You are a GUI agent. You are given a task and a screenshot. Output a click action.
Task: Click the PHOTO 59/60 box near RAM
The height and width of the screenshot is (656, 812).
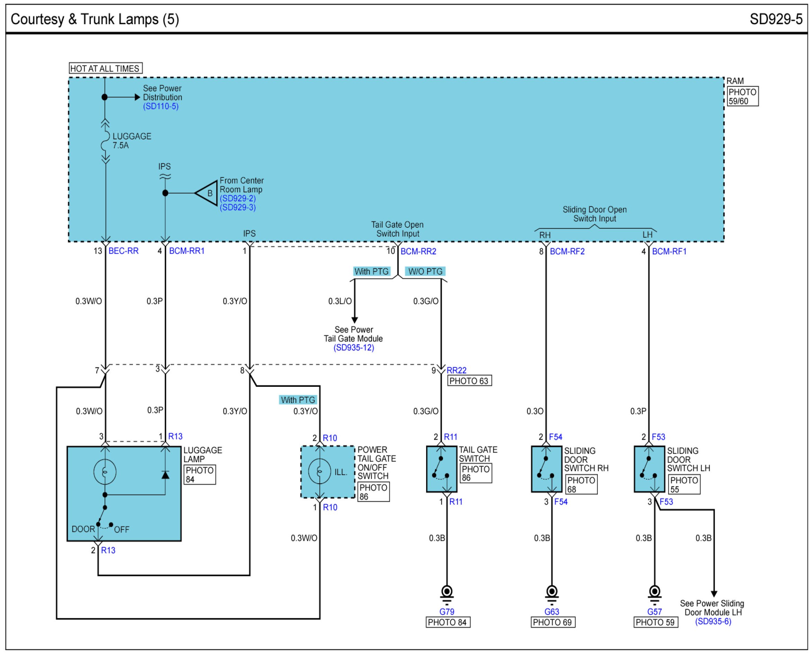(x=742, y=97)
